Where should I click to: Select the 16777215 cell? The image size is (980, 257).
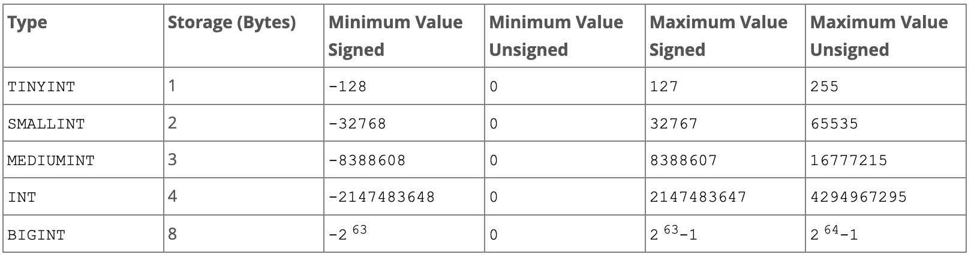coord(886,160)
